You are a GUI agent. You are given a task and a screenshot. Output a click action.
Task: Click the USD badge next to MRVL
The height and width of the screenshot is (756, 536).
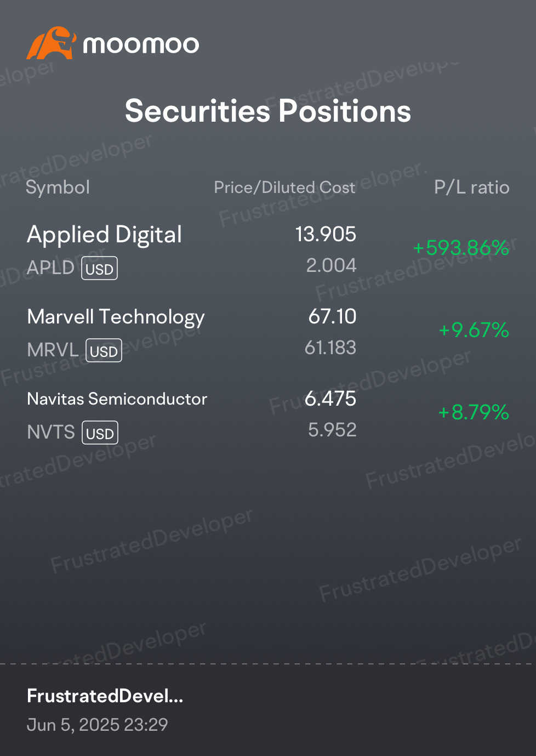point(104,351)
